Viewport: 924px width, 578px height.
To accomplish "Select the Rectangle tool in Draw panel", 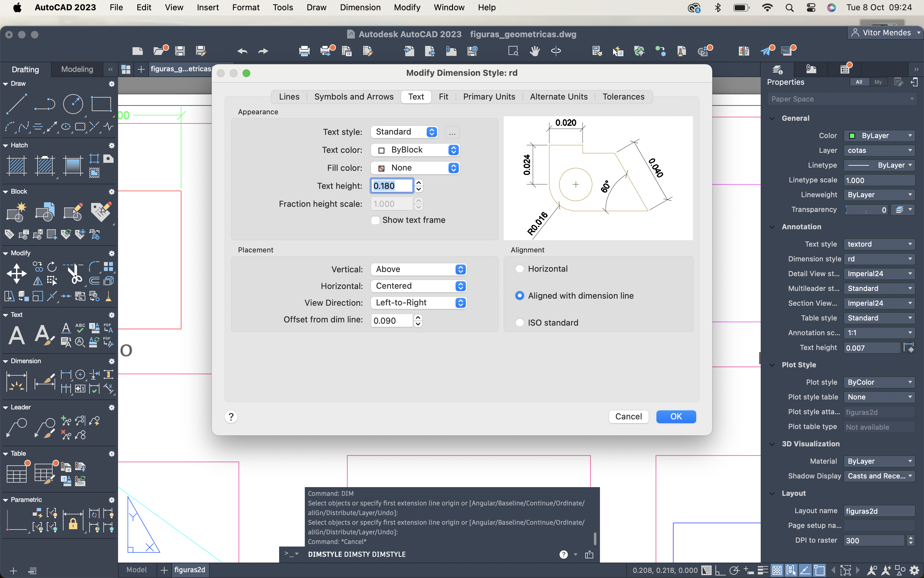I will [x=101, y=104].
